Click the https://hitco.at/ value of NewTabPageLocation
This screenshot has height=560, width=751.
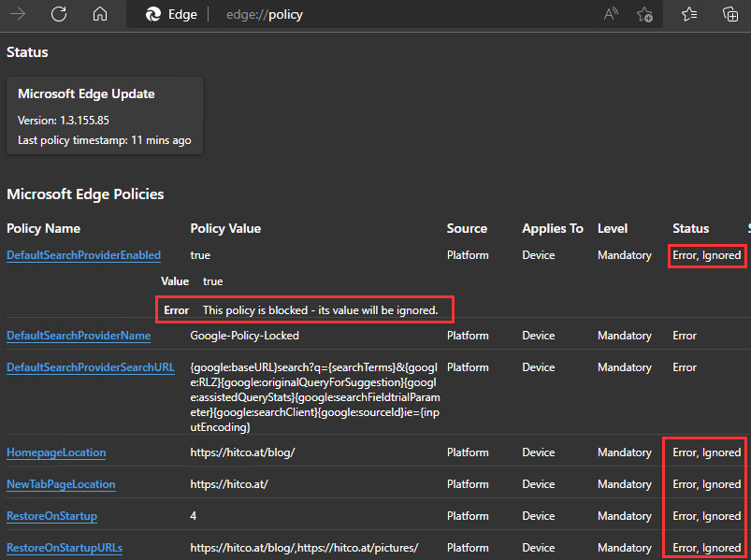[229, 484]
